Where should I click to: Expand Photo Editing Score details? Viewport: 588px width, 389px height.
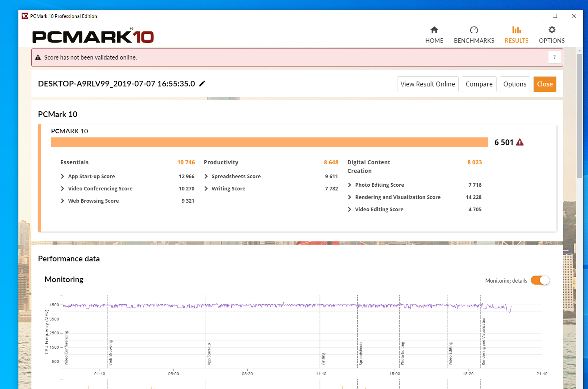(350, 185)
